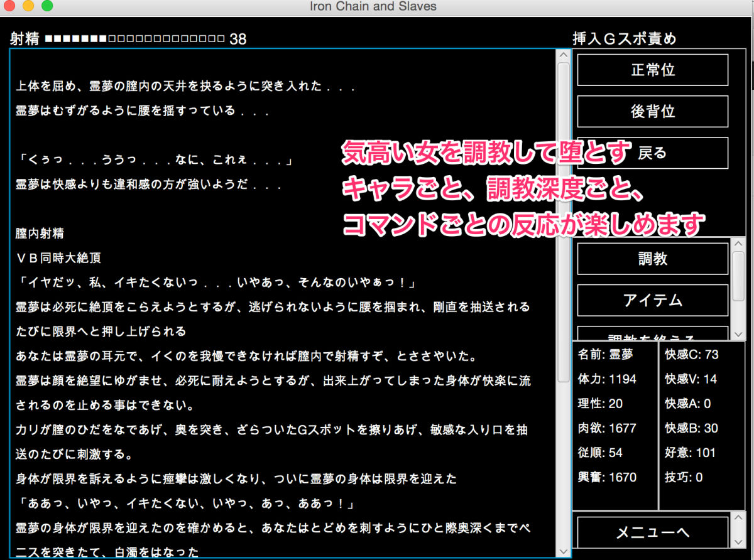Image resolution: width=754 pixels, height=560 pixels.
Task: Close the window with the red button
Action: click(x=9, y=7)
